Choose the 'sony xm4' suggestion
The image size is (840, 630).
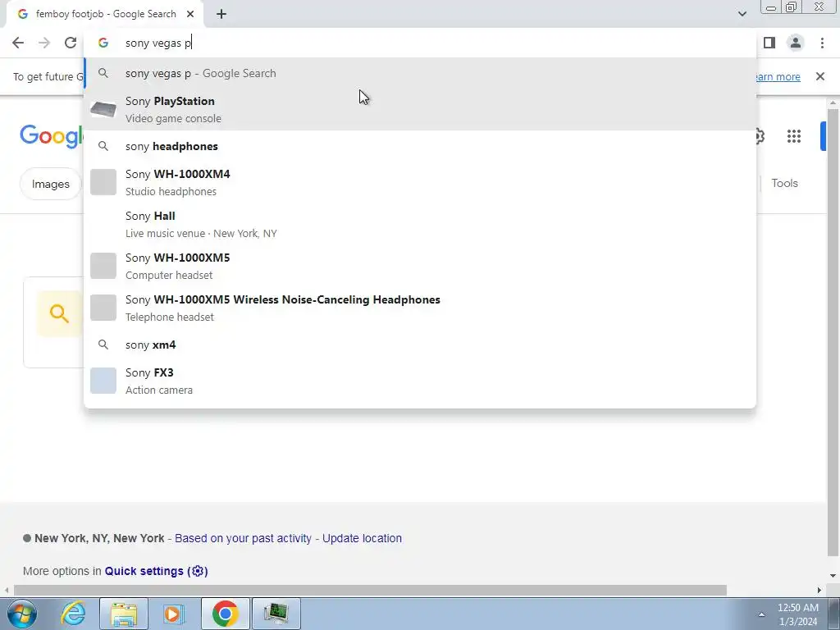(x=420, y=345)
